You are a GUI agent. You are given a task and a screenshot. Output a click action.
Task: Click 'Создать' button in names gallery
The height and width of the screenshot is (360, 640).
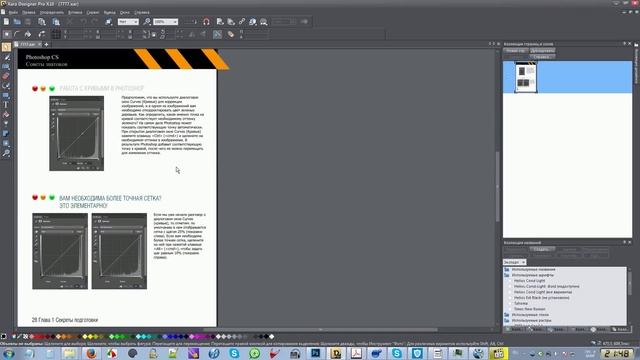542,249
